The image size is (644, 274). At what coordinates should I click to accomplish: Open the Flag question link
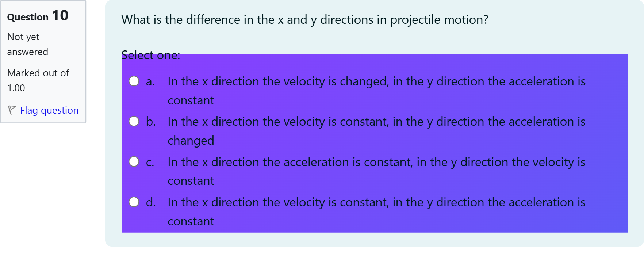(49, 110)
